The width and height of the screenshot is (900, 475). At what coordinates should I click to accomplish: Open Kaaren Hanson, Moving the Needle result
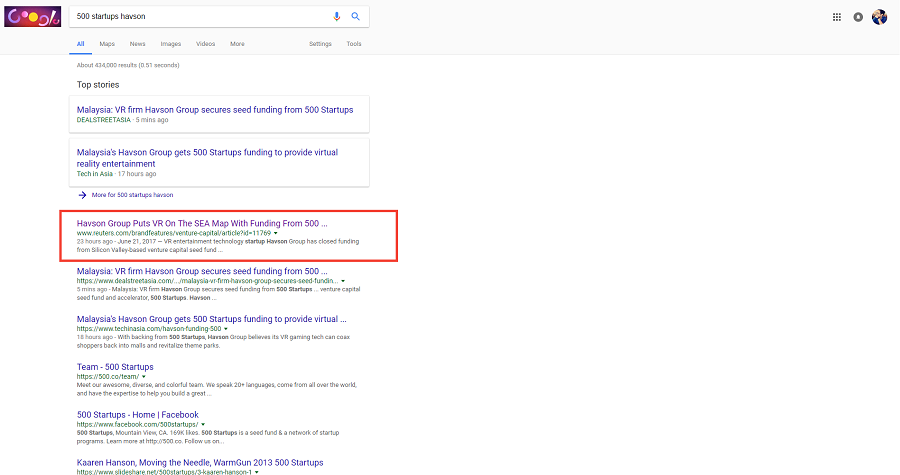click(200, 462)
